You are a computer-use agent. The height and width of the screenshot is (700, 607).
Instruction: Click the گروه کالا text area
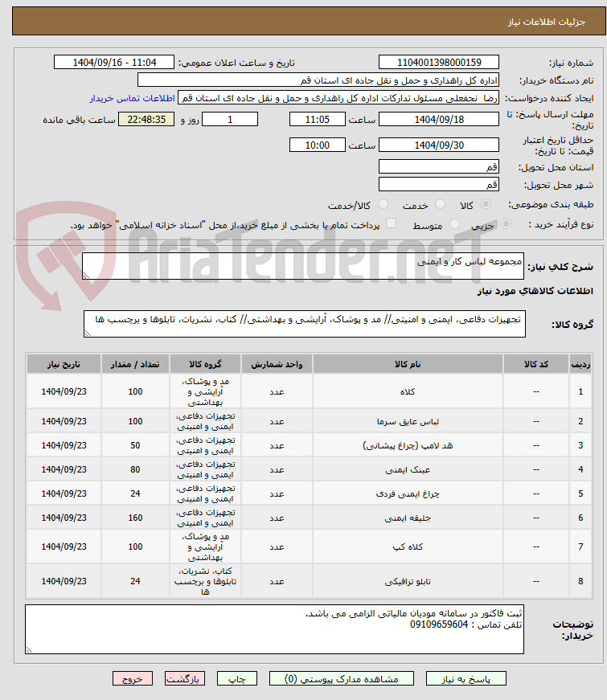pos(304,324)
